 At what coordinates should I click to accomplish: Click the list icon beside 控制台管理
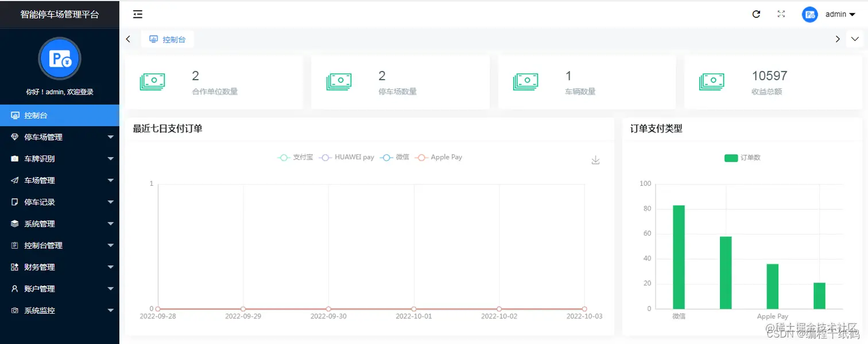click(x=15, y=245)
